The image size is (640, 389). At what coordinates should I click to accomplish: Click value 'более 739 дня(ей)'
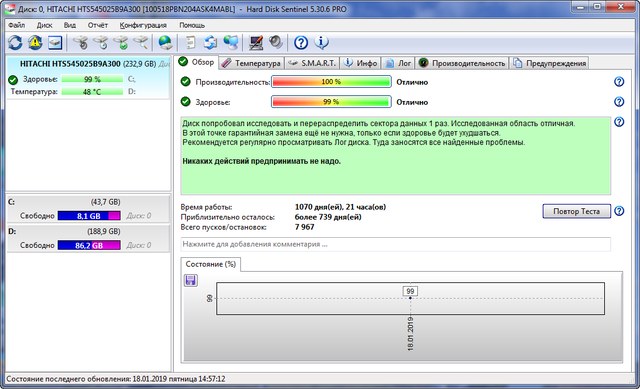point(328,217)
